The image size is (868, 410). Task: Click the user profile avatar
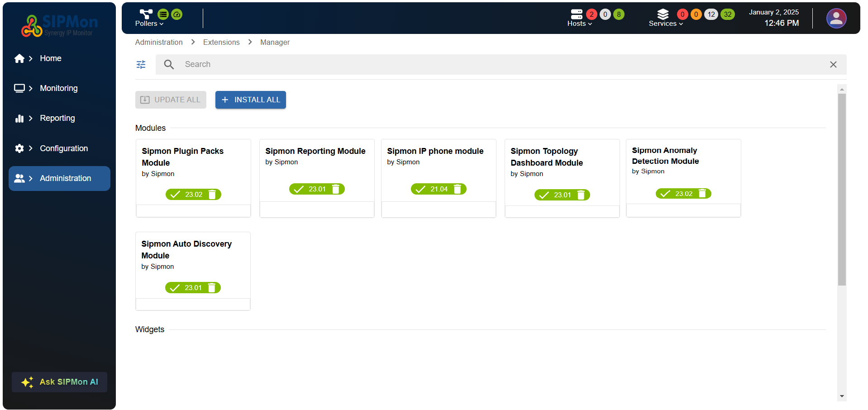tap(836, 19)
